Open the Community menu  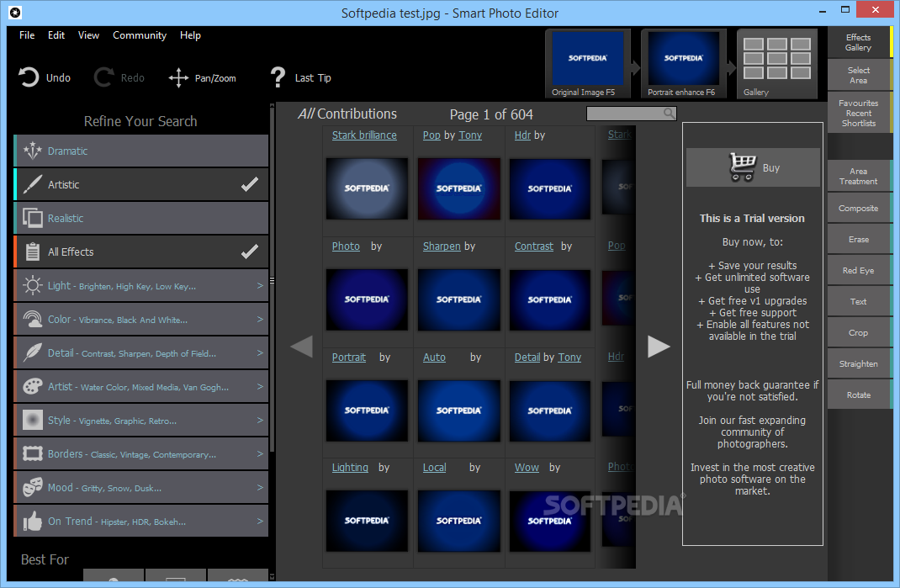coord(140,35)
